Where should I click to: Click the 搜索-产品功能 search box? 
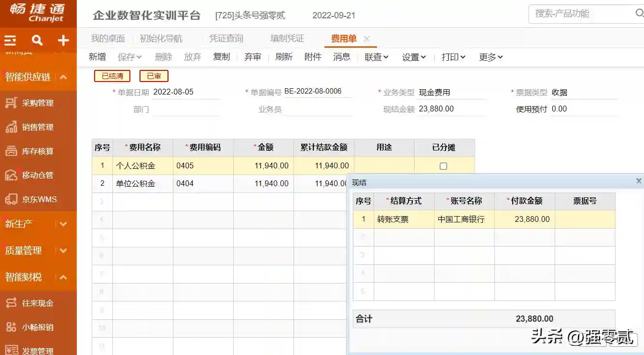[582, 14]
